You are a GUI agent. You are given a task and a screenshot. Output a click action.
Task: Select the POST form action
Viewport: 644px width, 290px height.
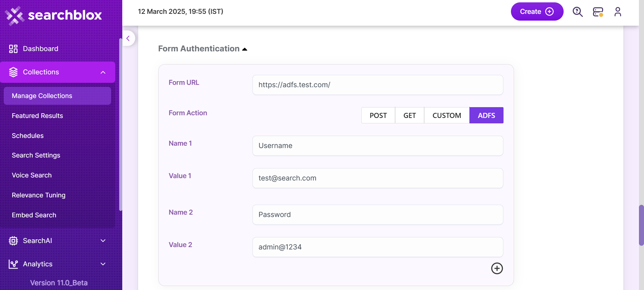pyautogui.click(x=378, y=115)
